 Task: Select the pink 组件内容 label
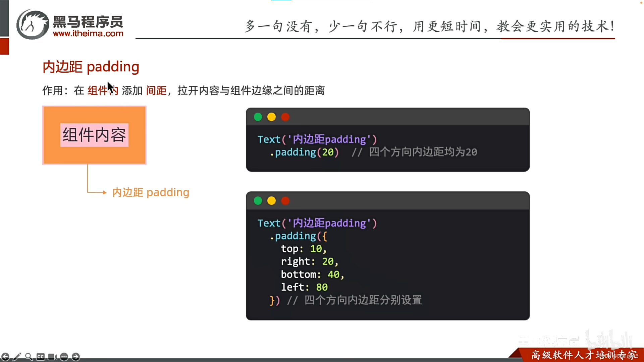[94, 135]
